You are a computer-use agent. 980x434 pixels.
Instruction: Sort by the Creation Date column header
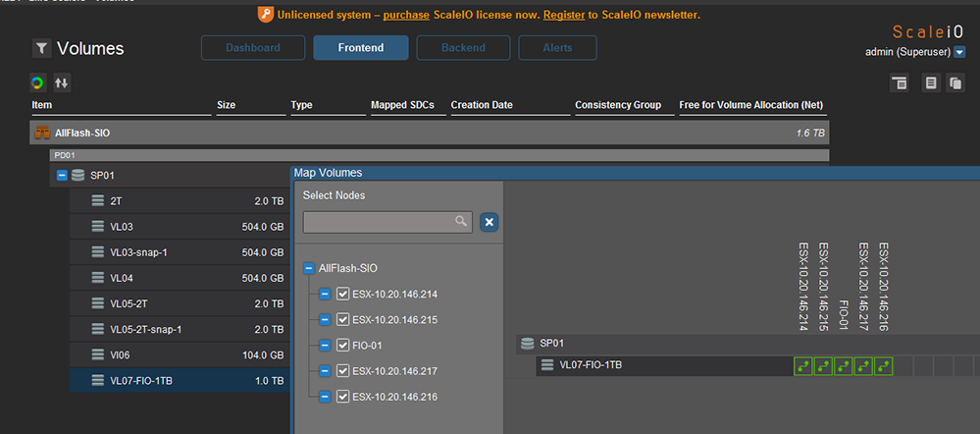click(x=482, y=105)
